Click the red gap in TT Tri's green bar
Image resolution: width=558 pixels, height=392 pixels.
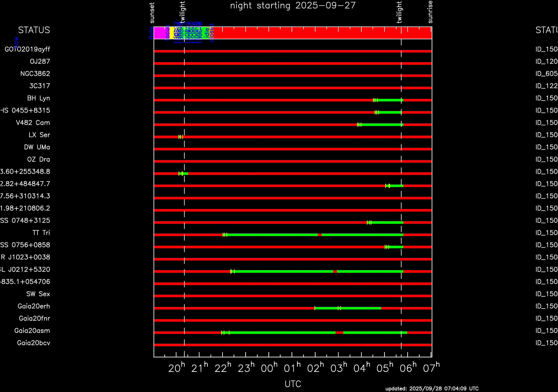[x=320, y=235]
